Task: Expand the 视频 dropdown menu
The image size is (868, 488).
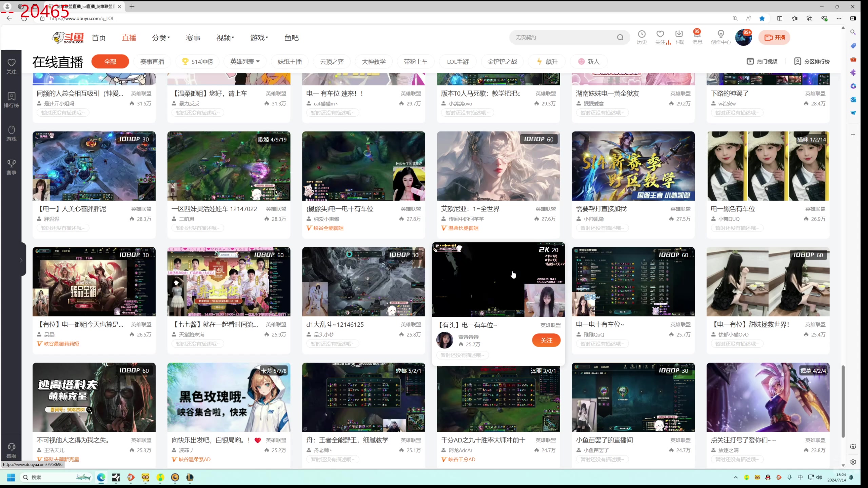Action: pos(225,38)
